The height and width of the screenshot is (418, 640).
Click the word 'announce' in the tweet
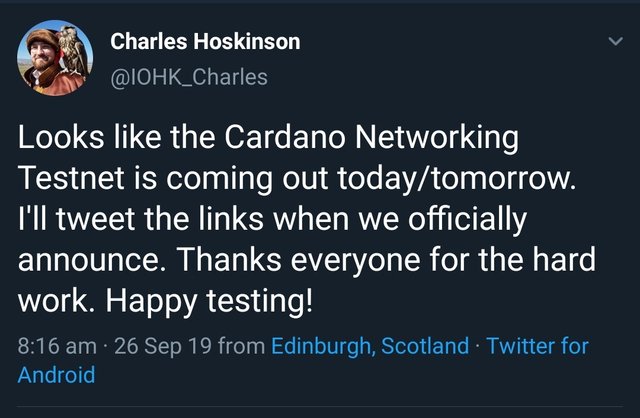81,260
